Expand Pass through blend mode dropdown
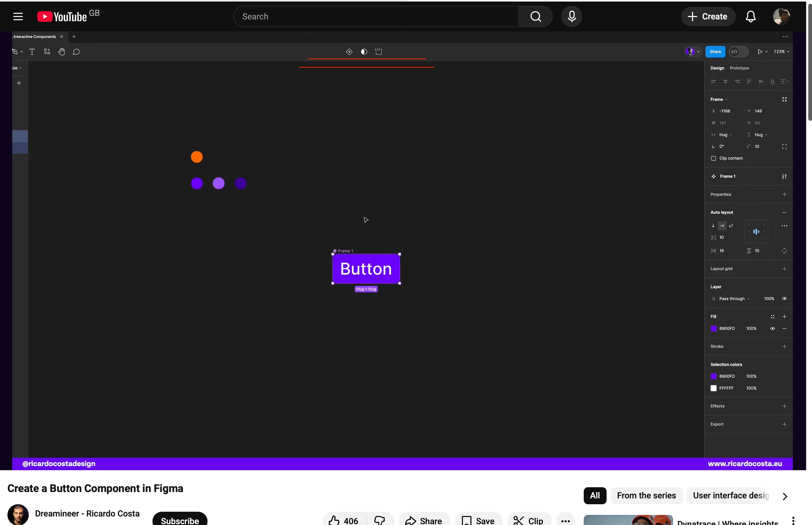 pyautogui.click(x=734, y=299)
